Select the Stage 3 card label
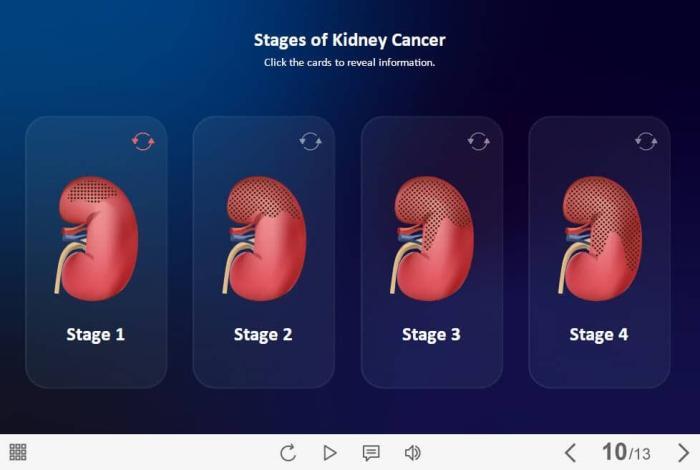 pyautogui.click(x=431, y=335)
